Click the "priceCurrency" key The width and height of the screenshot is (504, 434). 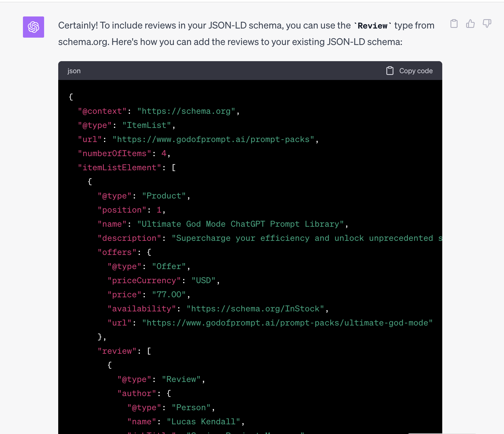pyautogui.click(x=144, y=281)
